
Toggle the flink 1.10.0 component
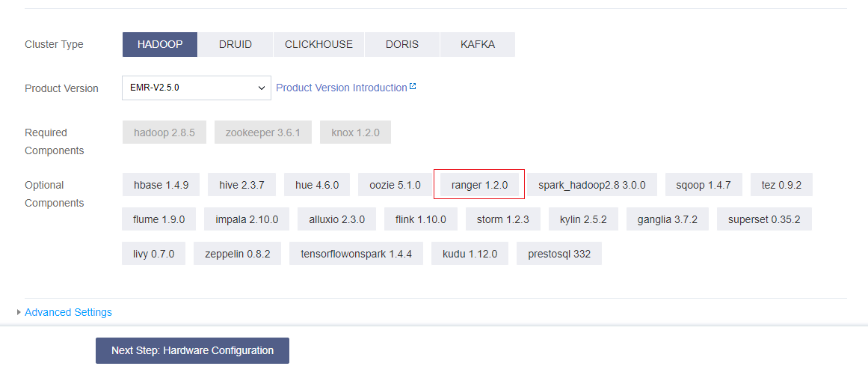(421, 219)
